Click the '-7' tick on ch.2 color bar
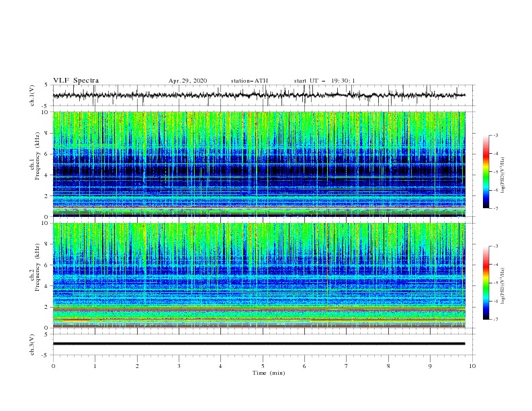The width and height of the screenshot is (532, 411). [495, 320]
